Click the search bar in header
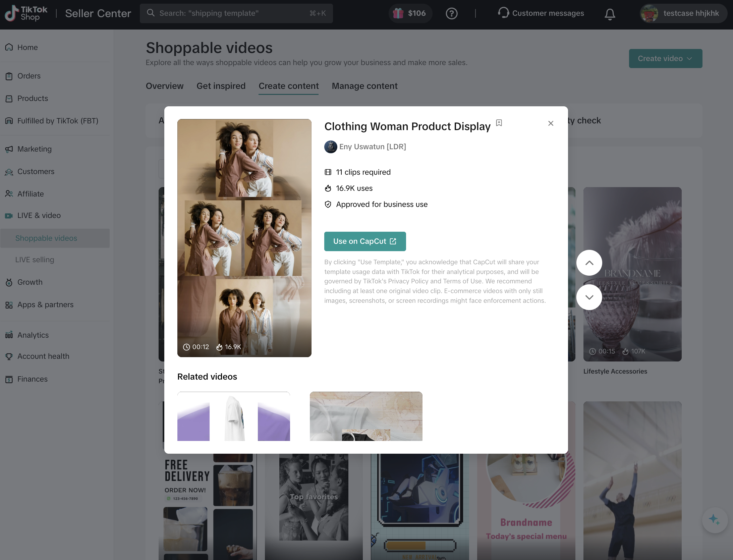The width and height of the screenshot is (733, 560). [x=236, y=13]
